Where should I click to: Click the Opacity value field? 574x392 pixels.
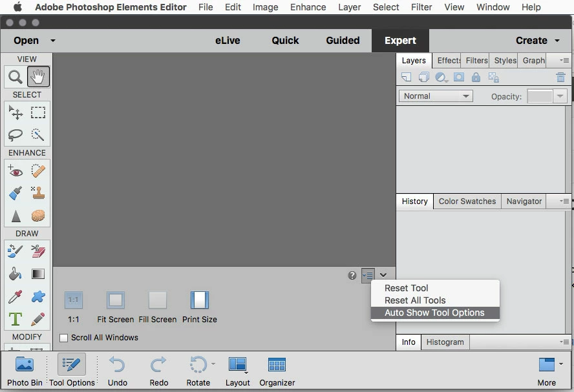tap(540, 96)
